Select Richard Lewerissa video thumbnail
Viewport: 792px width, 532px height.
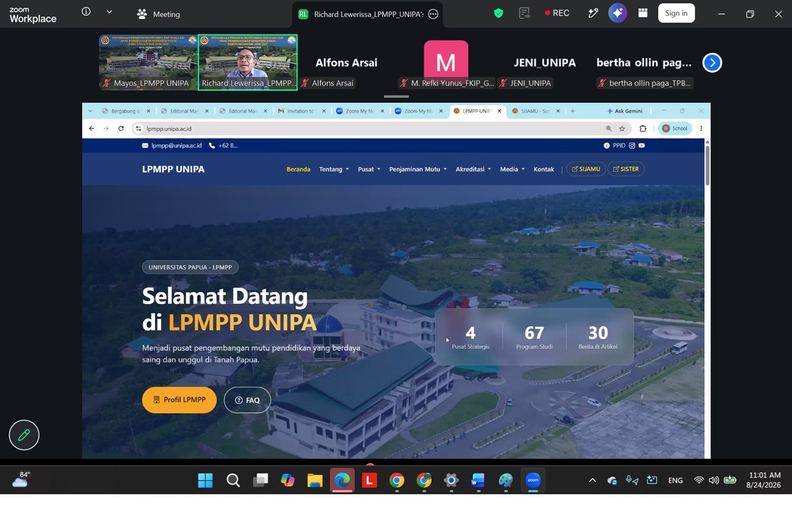(248, 62)
